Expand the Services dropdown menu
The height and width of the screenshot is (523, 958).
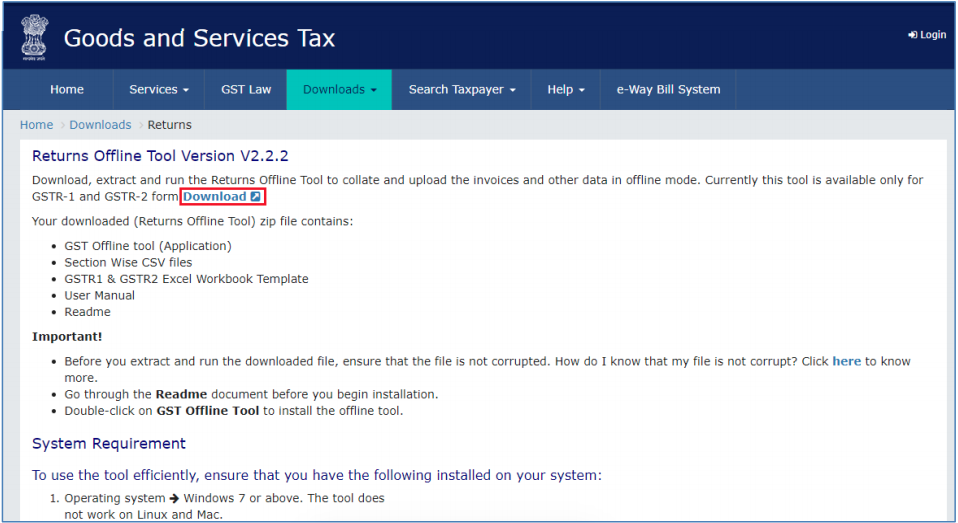pos(159,89)
